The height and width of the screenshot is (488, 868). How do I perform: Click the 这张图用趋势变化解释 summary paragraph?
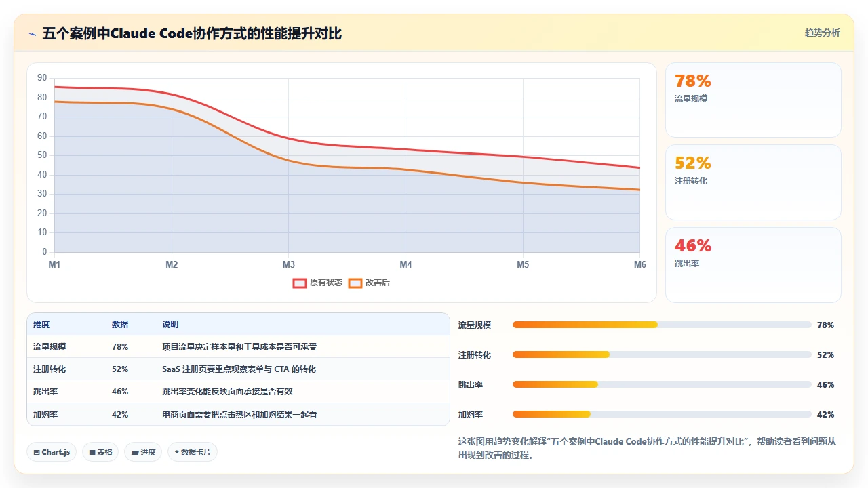click(x=648, y=448)
